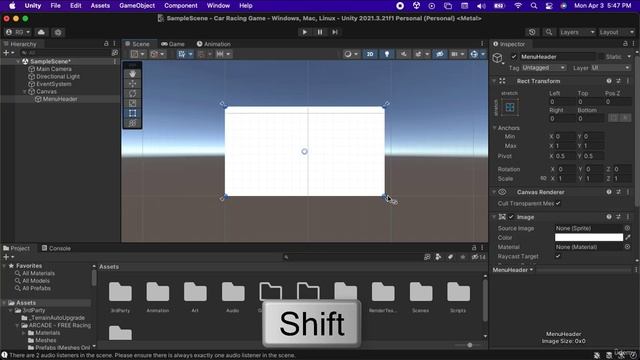
Task: Collapse the Anchors foldout
Action: coord(494,128)
